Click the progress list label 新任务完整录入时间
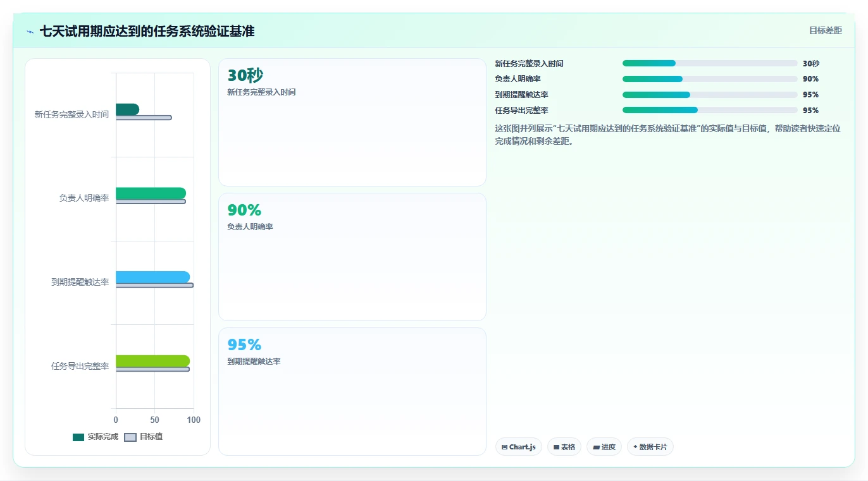 pyautogui.click(x=529, y=63)
